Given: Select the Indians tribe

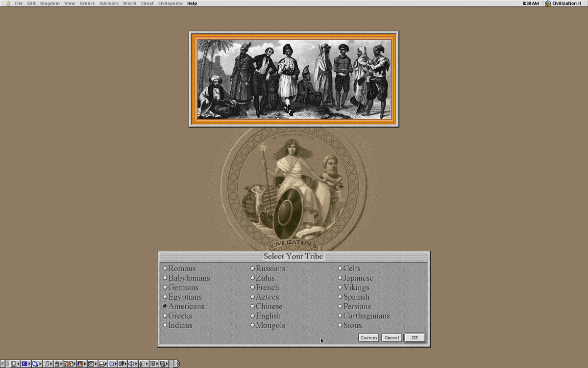Looking at the screenshot, I should tap(177, 325).
